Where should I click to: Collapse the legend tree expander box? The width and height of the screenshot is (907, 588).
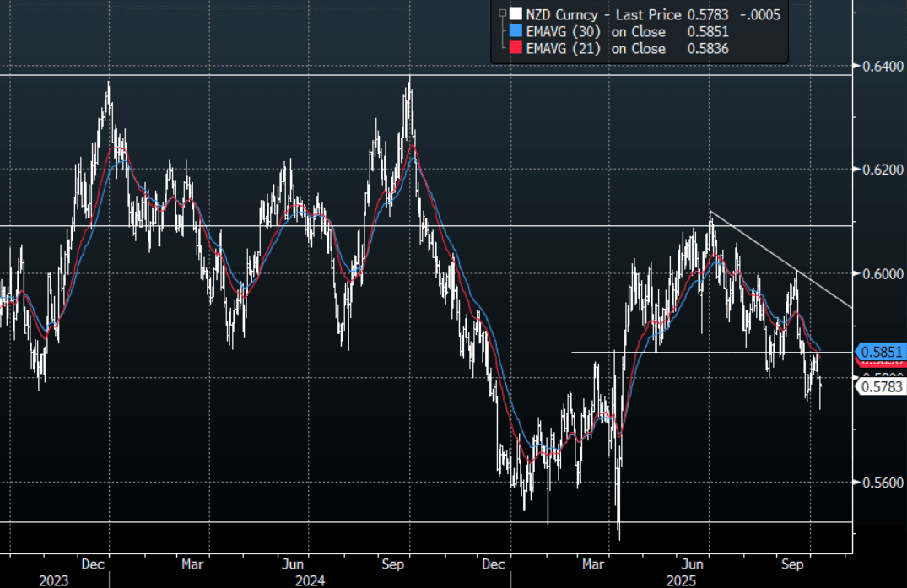[x=502, y=13]
